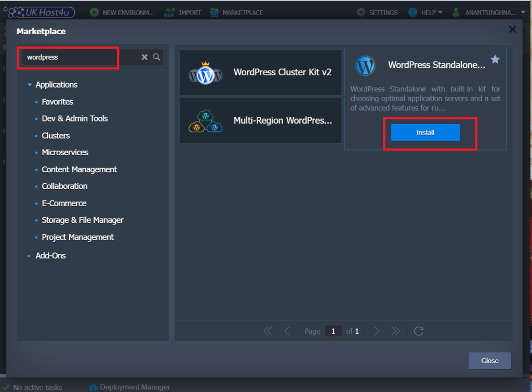Click the WordPress Standalone title
The image size is (532, 392).
click(x=436, y=65)
